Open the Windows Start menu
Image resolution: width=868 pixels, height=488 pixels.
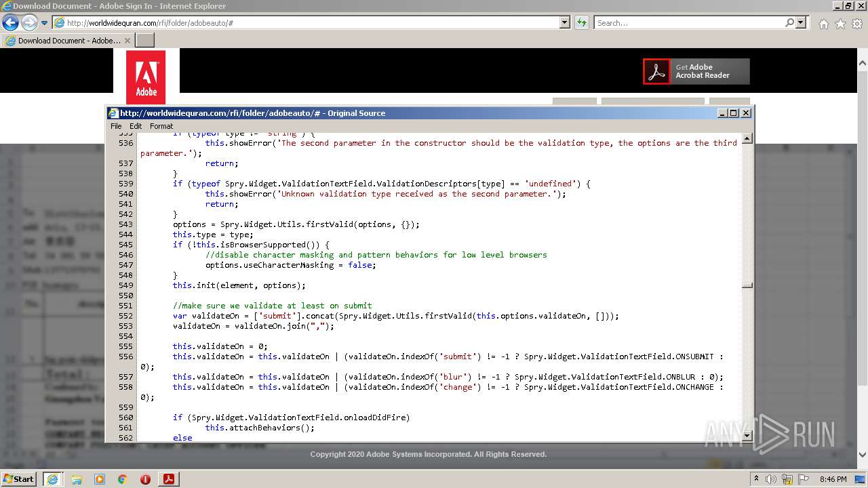click(18, 479)
